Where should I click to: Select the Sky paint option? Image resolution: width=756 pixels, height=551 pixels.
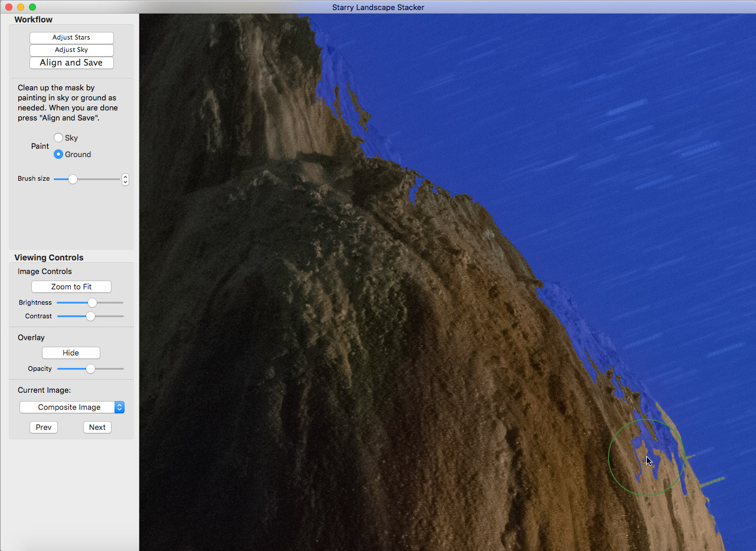[58, 138]
